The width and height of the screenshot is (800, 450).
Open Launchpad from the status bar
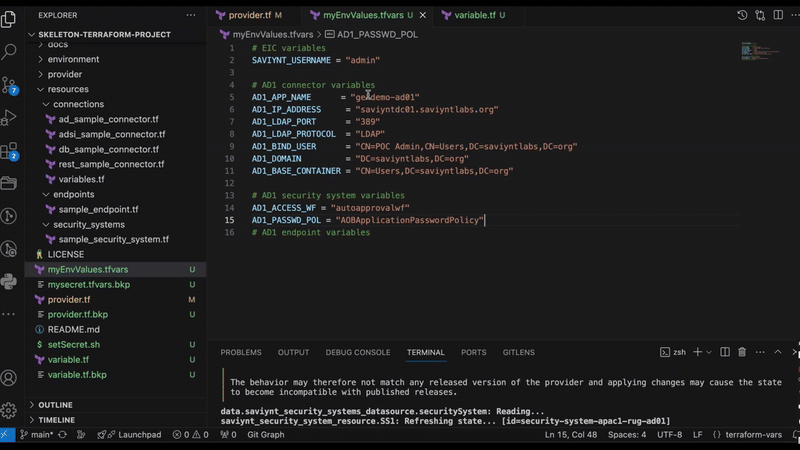(x=129, y=435)
